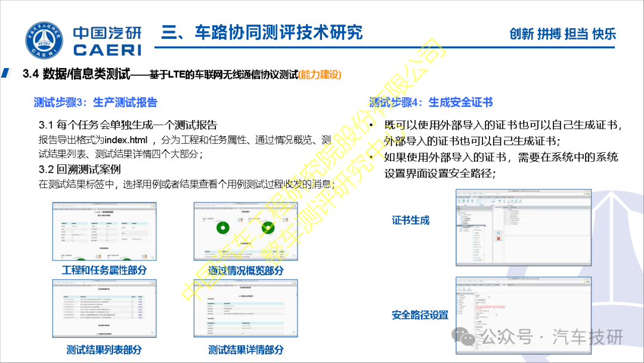Click the line 3.1 每个任务会单独生成一个测试报告
The image size is (644, 363).
tap(128, 125)
